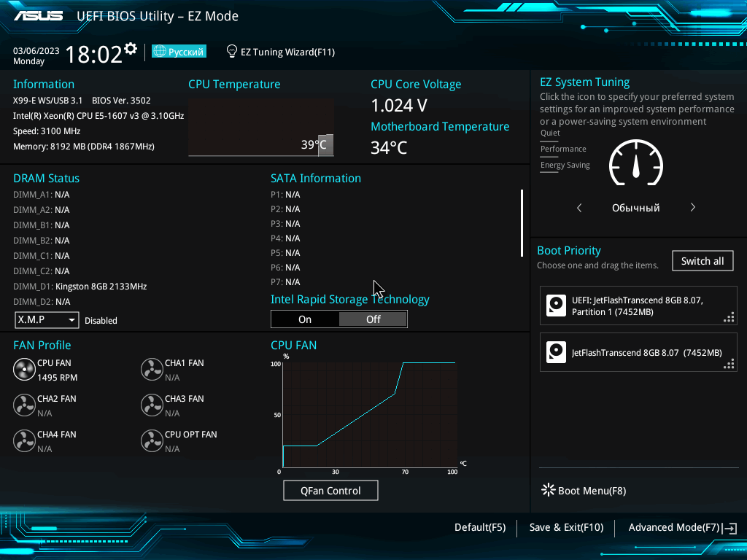Image resolution: width=747 pixels, height=560 pixels.
Task: Turn Intel Rapid Storage Technology On
Action: point(305,319)
